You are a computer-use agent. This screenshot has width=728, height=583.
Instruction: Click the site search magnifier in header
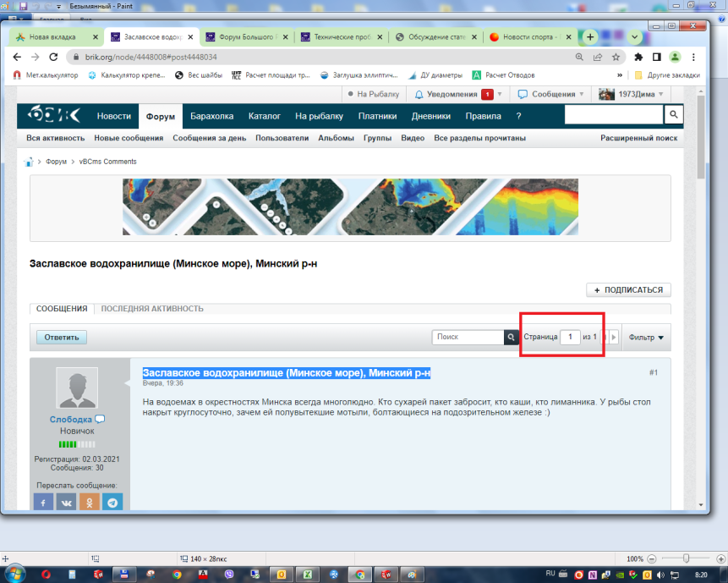[673, 115]
